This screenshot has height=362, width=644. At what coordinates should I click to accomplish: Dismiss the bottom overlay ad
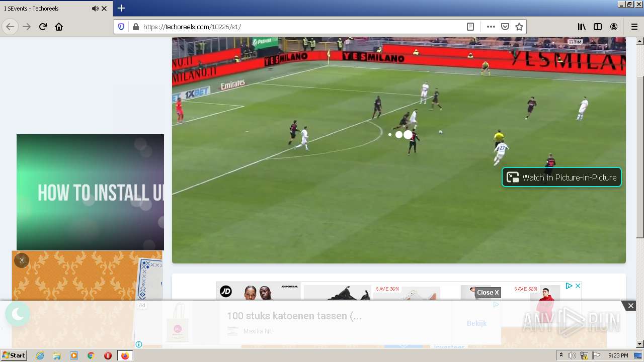coord(630,306)
